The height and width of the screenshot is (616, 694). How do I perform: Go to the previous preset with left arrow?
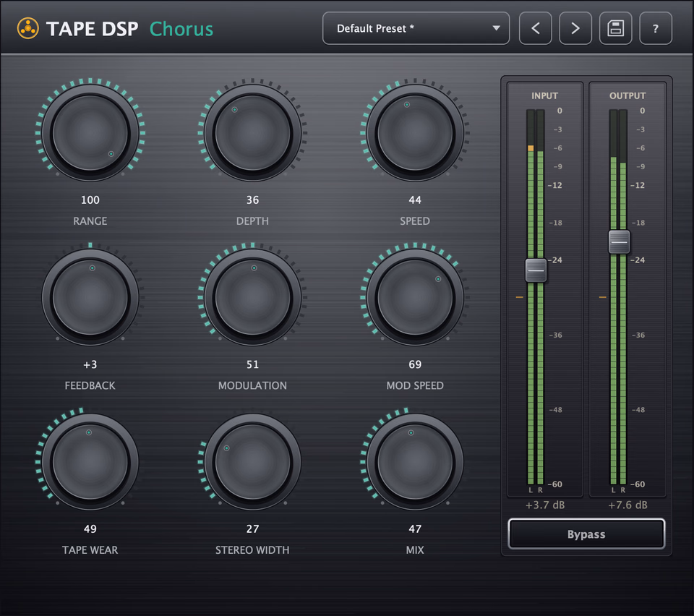pyautogui.click(x=535, y=28)
